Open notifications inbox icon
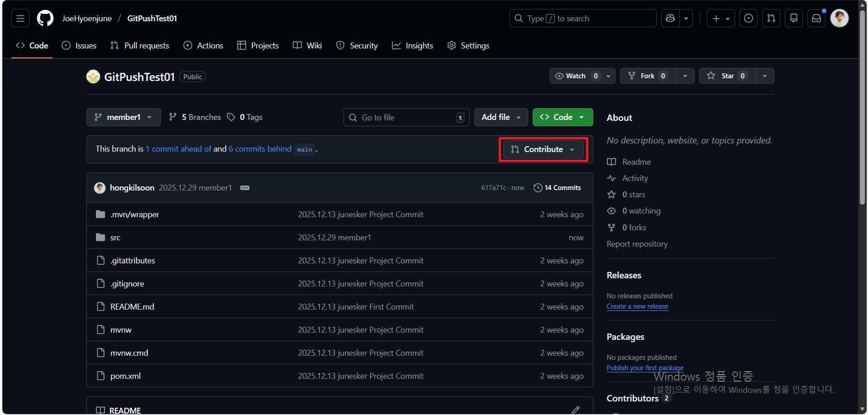868x415 pixels. coord(816,19)
